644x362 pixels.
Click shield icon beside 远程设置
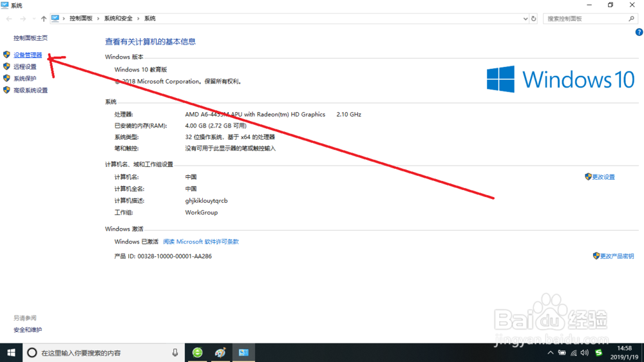click(x=6, y=66)
